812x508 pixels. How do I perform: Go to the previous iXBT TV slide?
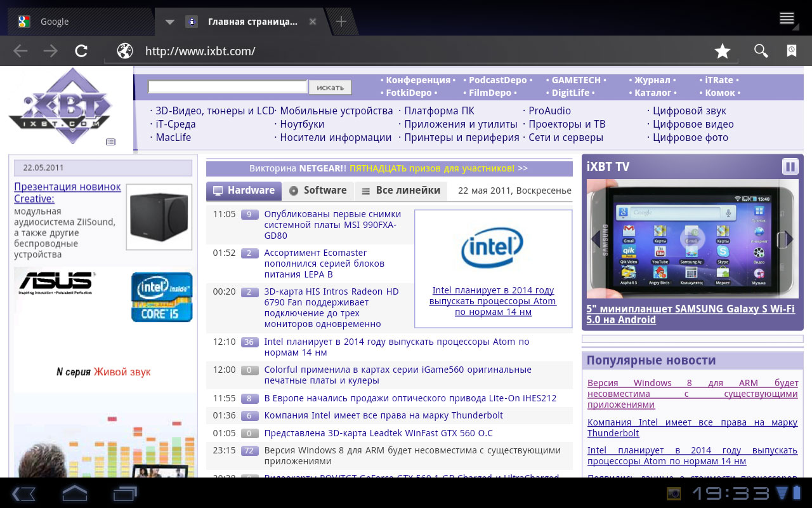[596, 239]
